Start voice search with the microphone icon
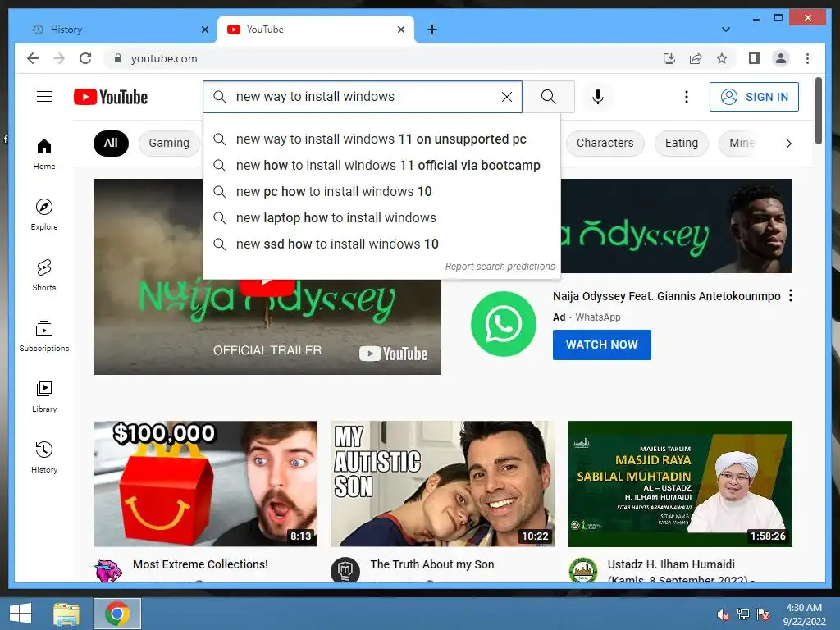The image size is (840, 630). (598, 97)
